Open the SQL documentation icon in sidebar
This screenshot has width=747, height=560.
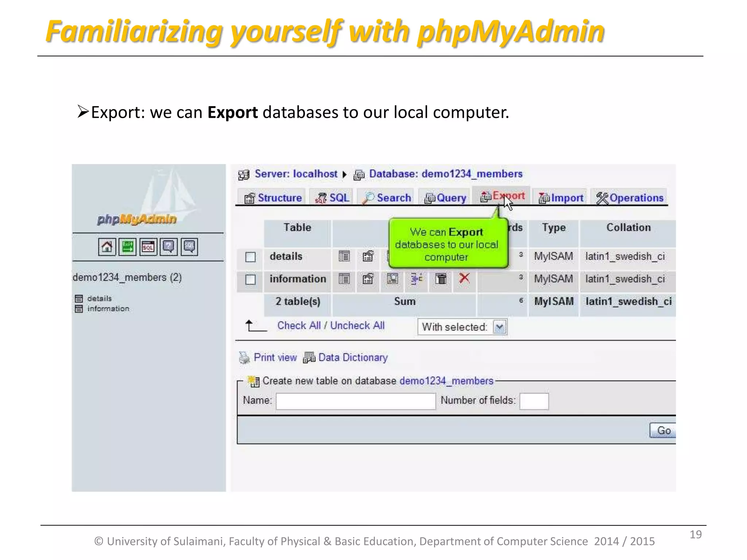point(189,247)
